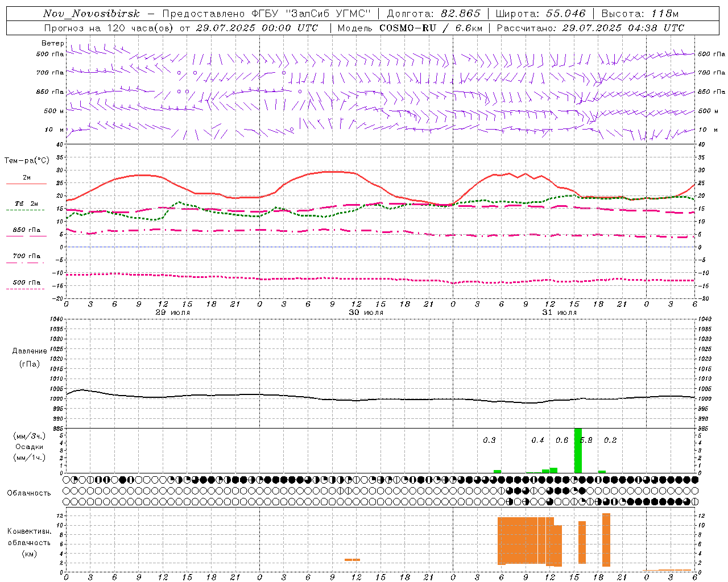Click the red 2м temperature legend line
728x582 pixels.
point(26,184)
